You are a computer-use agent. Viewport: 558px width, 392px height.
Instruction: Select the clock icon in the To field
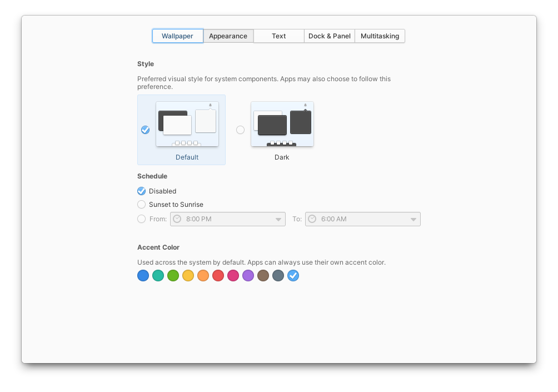[x=312, y=219]
